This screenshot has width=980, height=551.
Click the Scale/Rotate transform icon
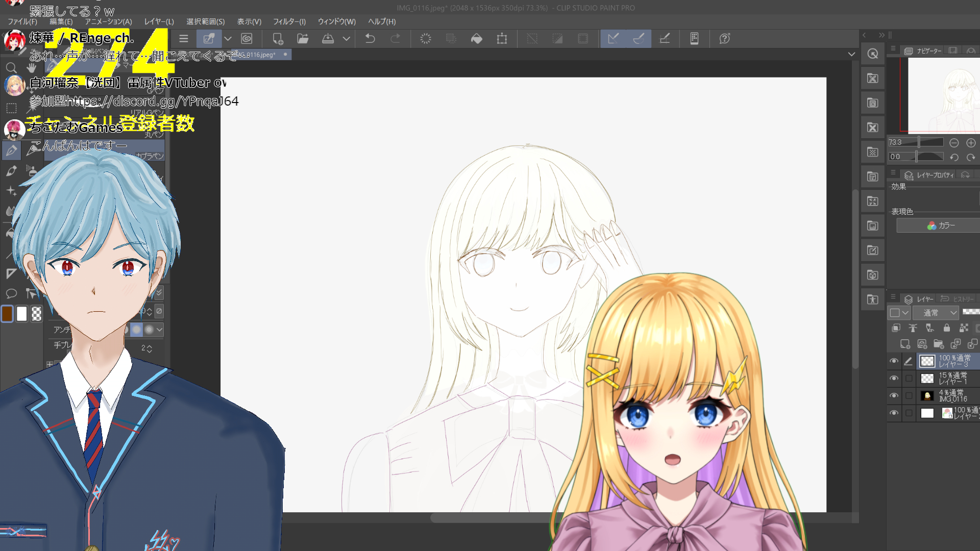pos(502,38)
